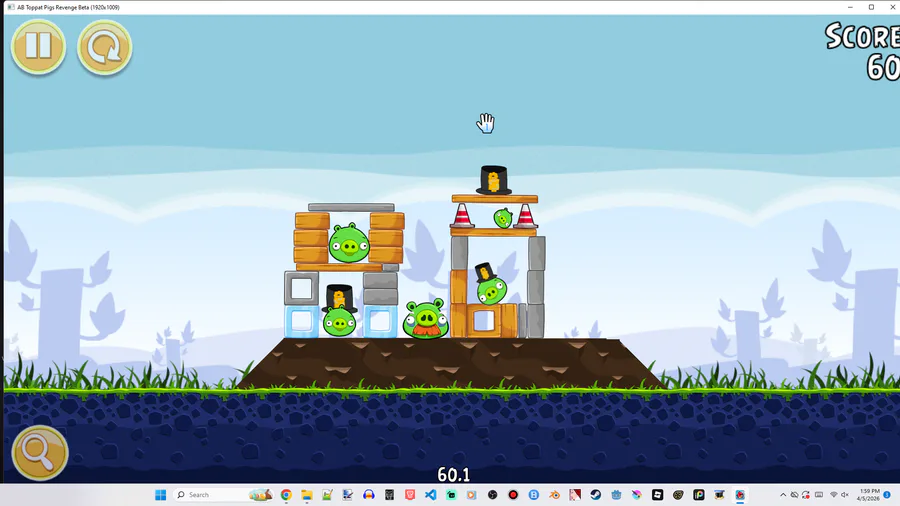Open Roblox Studio icon in the taskbar

click(658, 495)
